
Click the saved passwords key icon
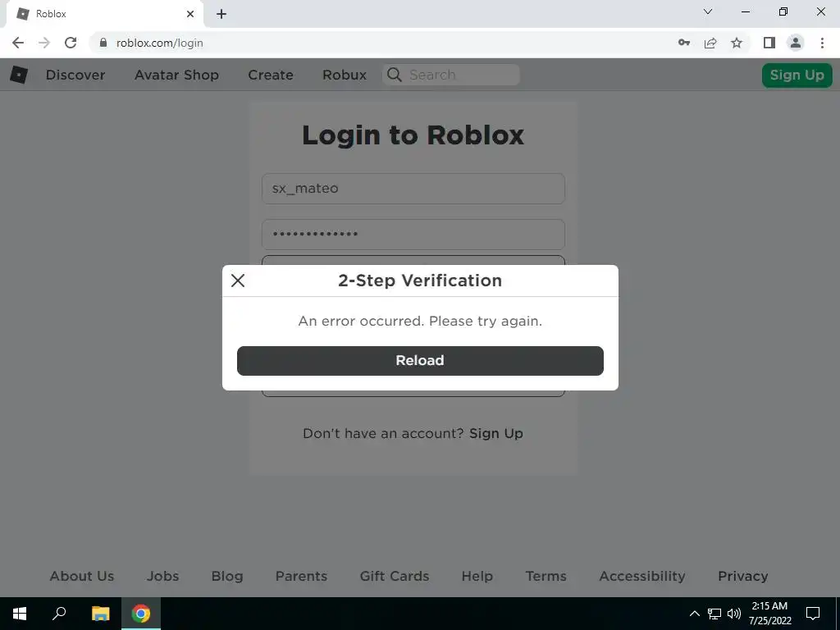pyautogui.click(x=683, y=43)
